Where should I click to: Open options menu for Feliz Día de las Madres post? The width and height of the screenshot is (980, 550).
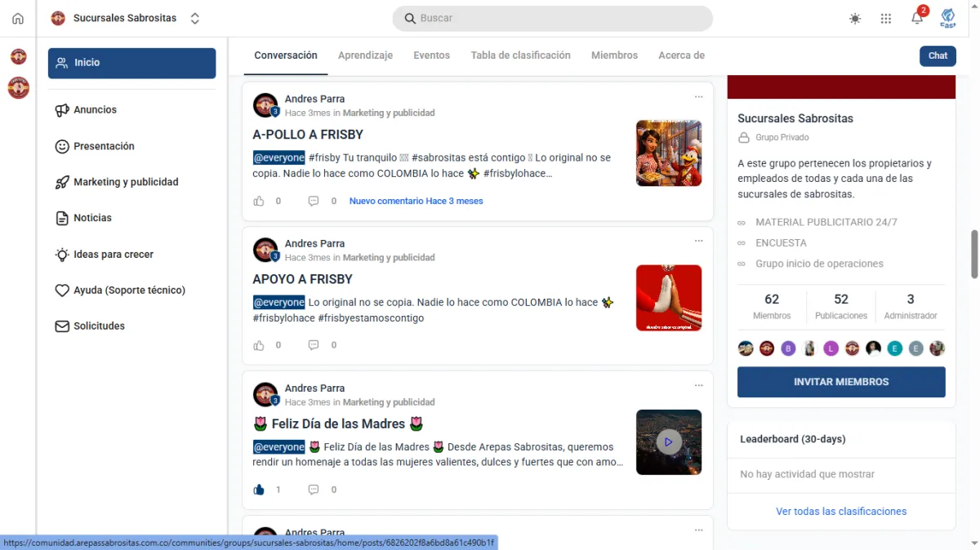[698, 386]
